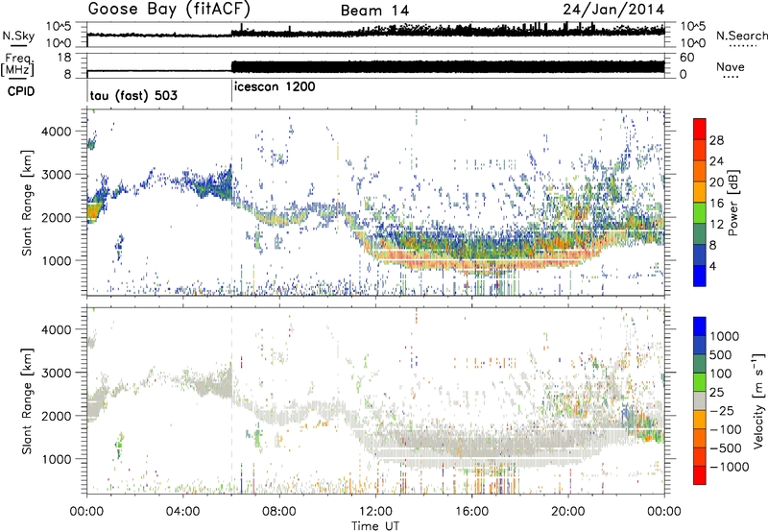Click the '28' tick on the Power scale

pos(716,140)
